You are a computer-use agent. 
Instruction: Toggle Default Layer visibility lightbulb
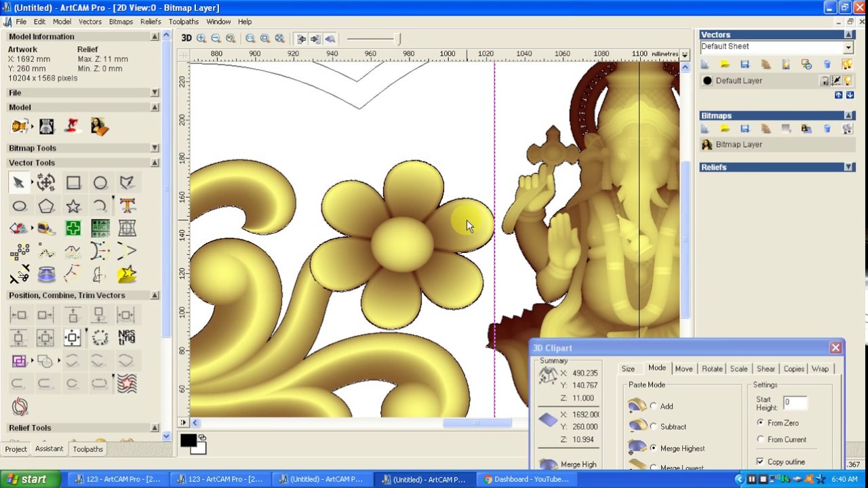pyautogui.click(x=848, y=81)
